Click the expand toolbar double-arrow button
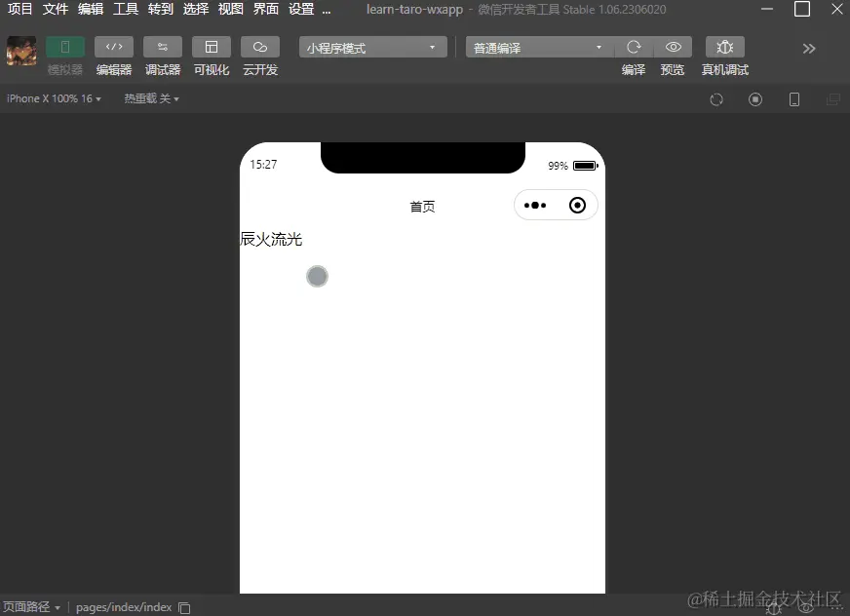This screenshot has width=850, height=616. coord(809,47)
